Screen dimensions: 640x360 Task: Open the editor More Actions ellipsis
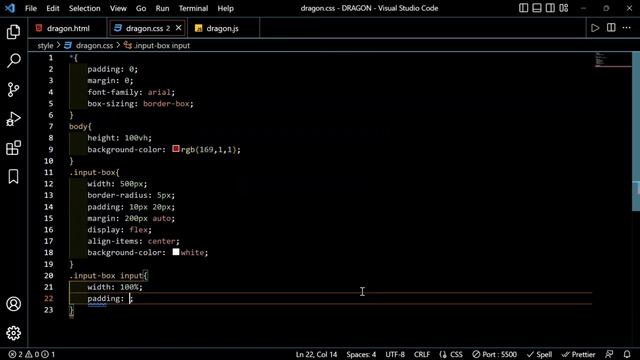627,28
